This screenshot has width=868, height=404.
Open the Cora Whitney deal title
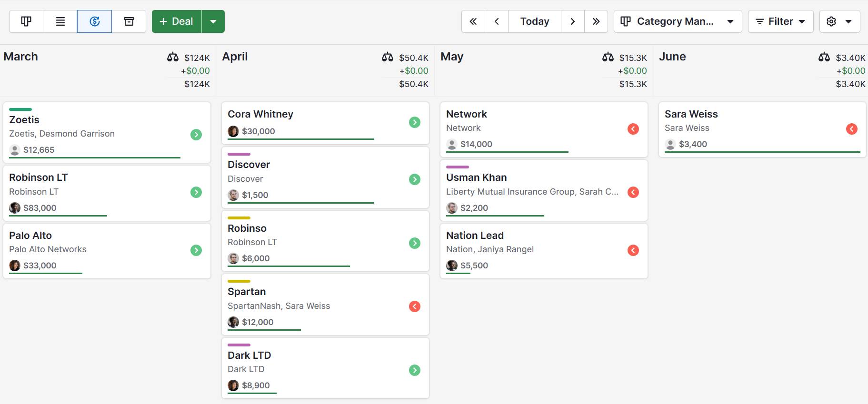[x=260, y=114]
